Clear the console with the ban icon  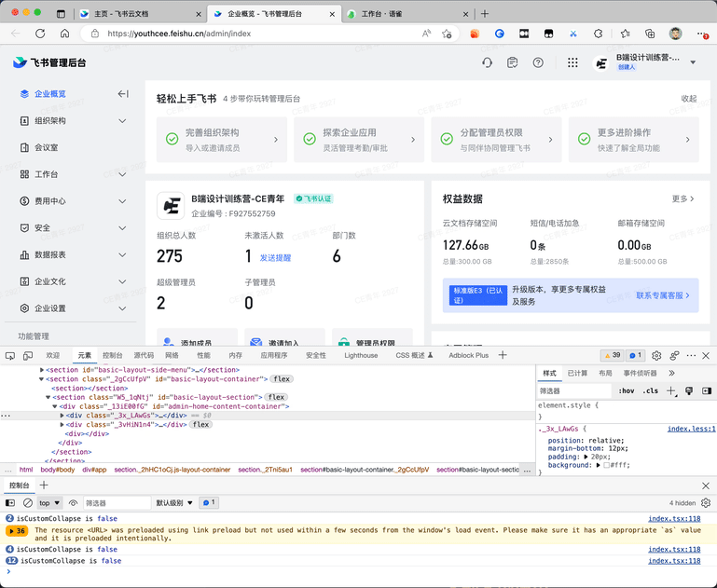click(x=28, y=502)
